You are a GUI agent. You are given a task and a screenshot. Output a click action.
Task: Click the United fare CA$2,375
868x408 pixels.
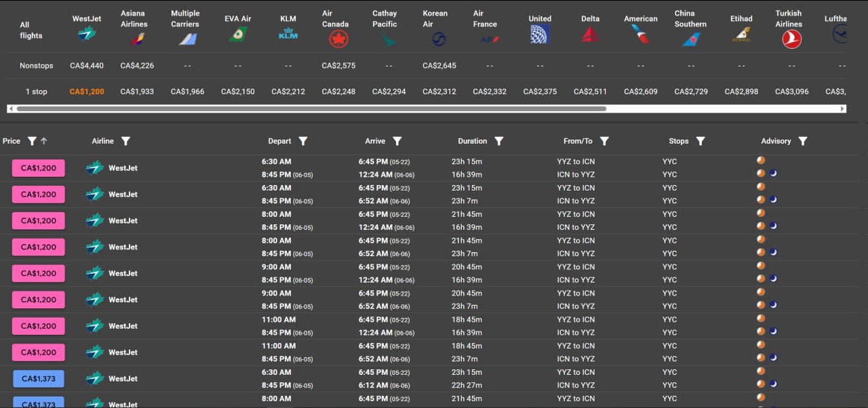coord(540,91)
